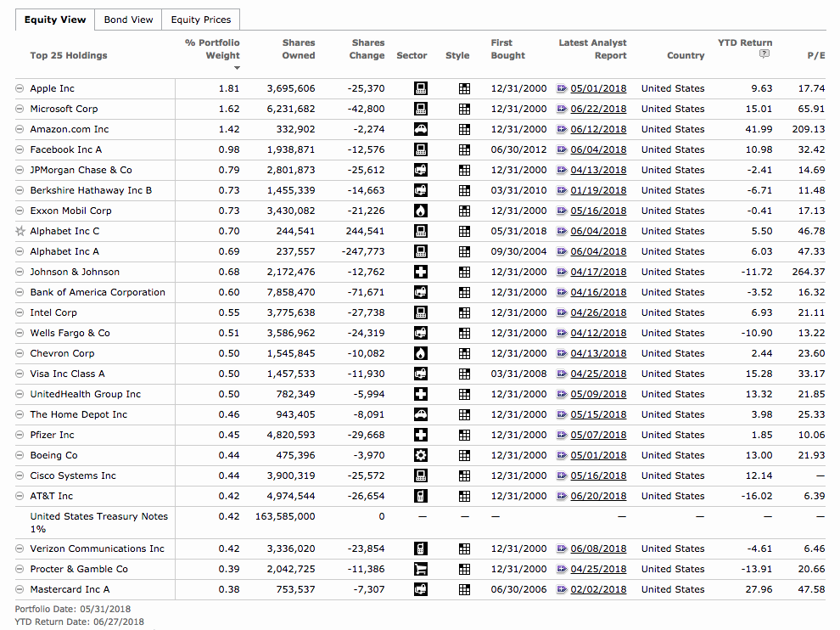The image size is (840, 630).
Task: Click the Style column header
Action: coord(457,55)
